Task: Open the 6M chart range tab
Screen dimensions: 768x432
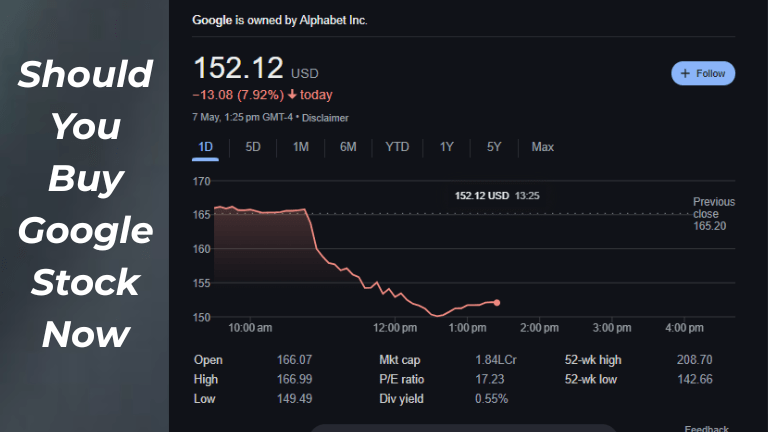Action: 348,147
